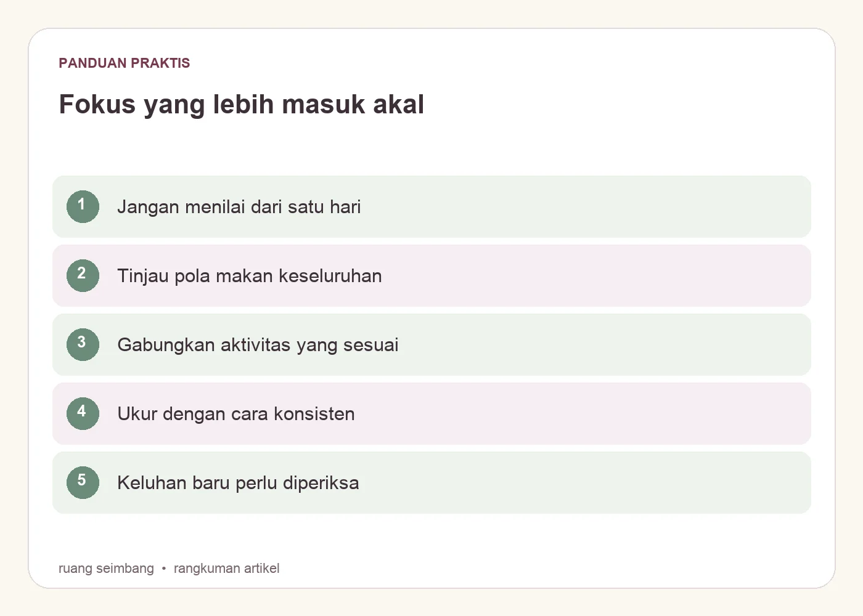Click "Gabungkan aktivitas yang sesuai"

pos(258,345)
